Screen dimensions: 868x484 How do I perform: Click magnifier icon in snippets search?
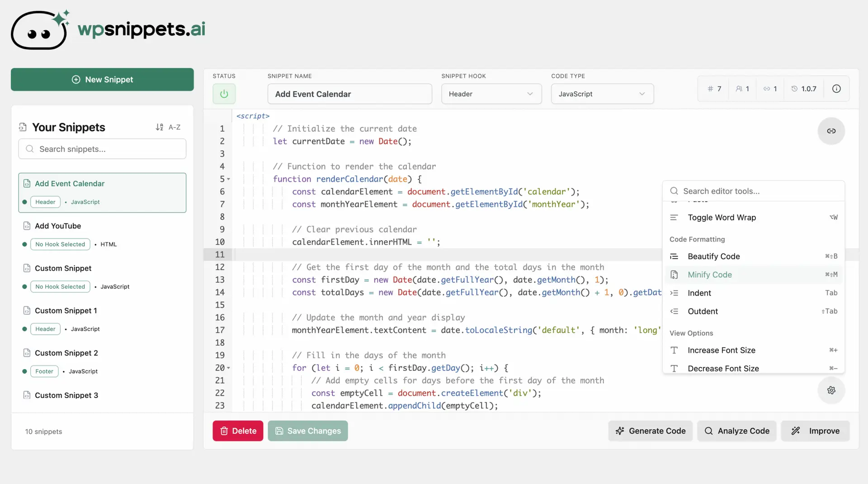click(30, 149)
